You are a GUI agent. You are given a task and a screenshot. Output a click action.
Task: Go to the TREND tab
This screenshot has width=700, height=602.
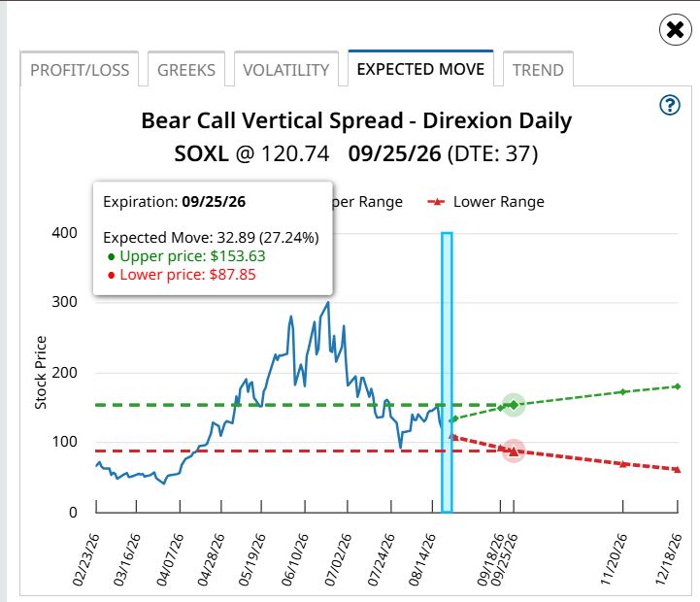[538, 70]
